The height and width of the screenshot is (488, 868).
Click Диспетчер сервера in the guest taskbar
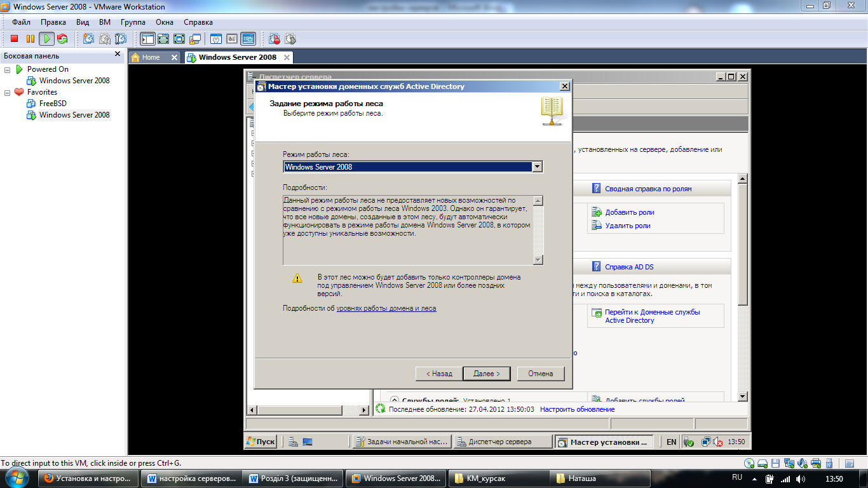click(x=503, y=442)
